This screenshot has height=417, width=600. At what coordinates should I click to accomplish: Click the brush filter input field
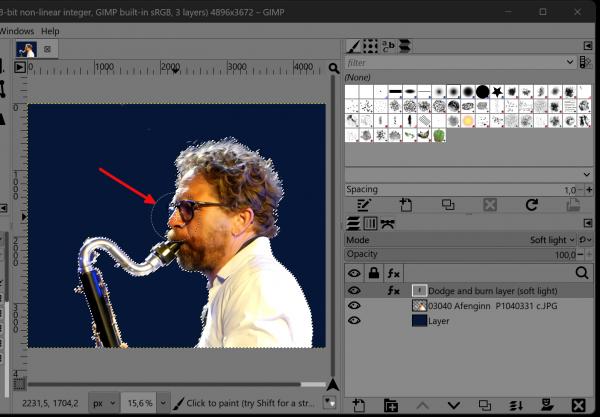pos(455,62)
